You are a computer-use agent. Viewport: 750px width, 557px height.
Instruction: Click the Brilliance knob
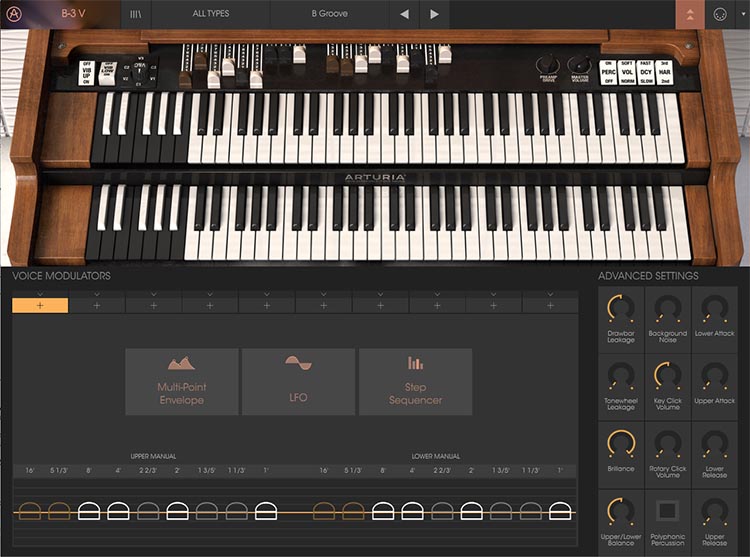621,444
